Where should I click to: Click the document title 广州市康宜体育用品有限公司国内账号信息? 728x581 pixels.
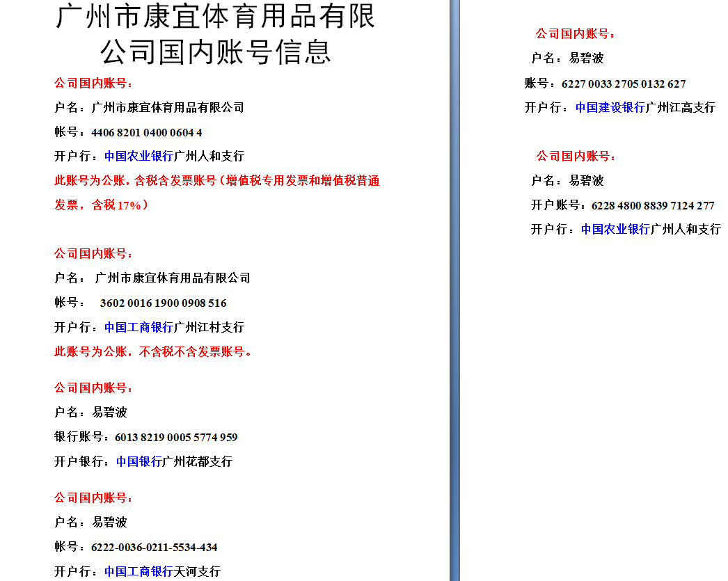coord(215,33)
